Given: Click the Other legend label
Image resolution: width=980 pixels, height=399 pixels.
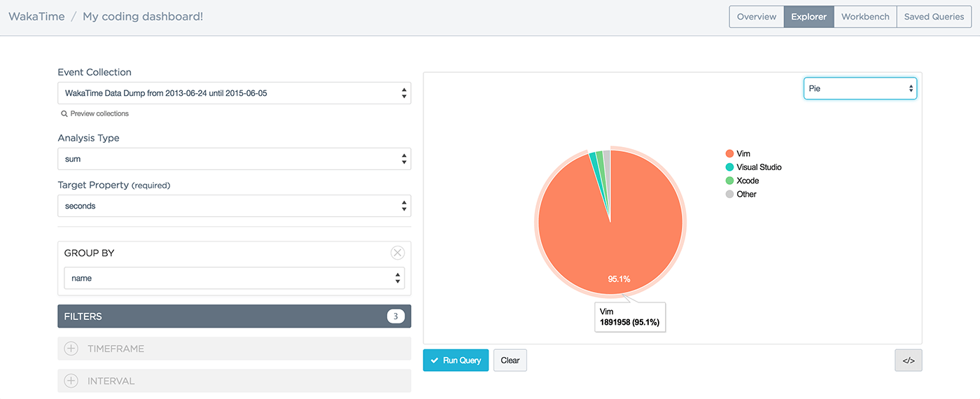Looking at the screenshot, I should pyautogui.click(x=746, y=194).
